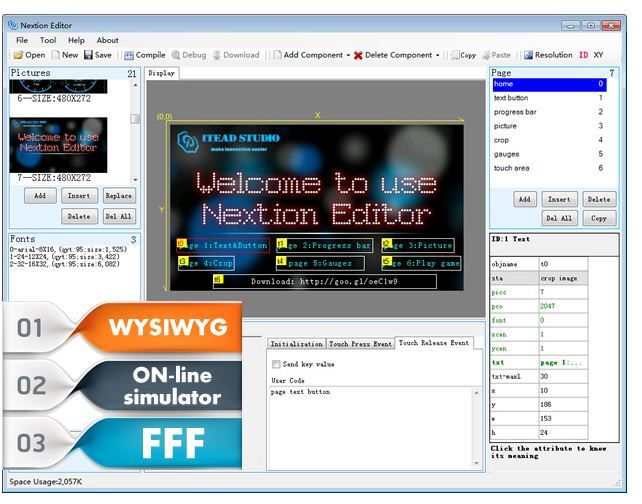Select 'page 6:Play game' component on canvas
This screenshot has height=504, width=642.
(421, 263)
